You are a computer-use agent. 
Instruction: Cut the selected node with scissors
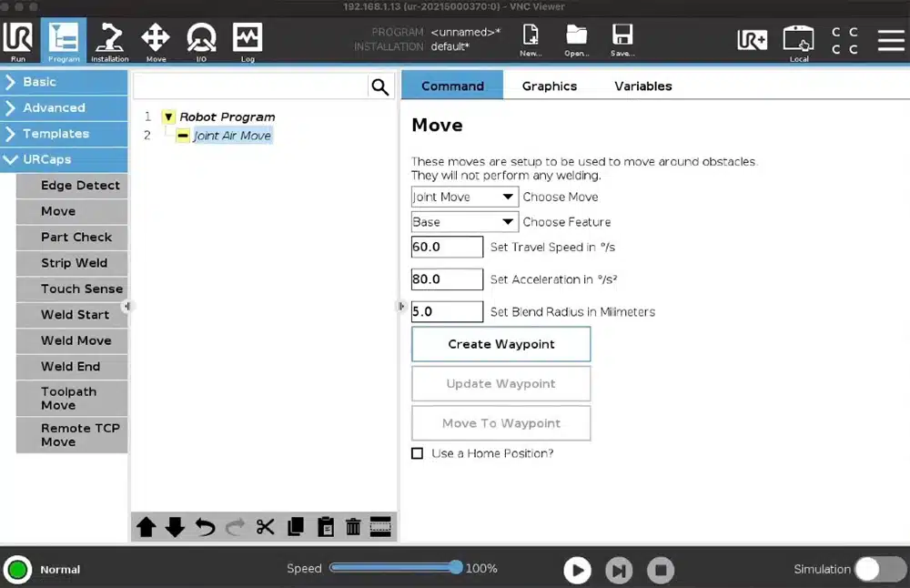coord(265,527)
